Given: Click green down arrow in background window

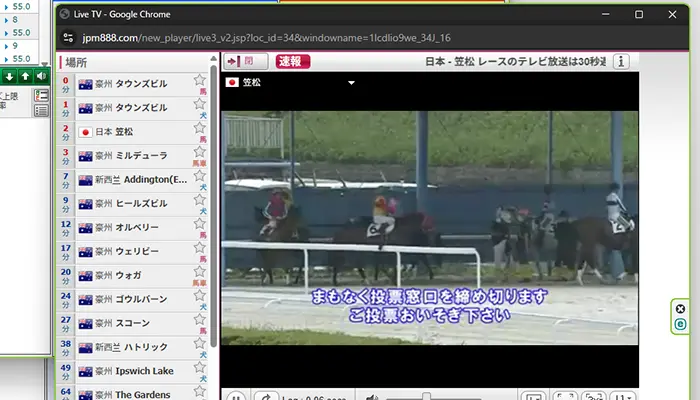Looking at the screenshot, I should 9,77.
